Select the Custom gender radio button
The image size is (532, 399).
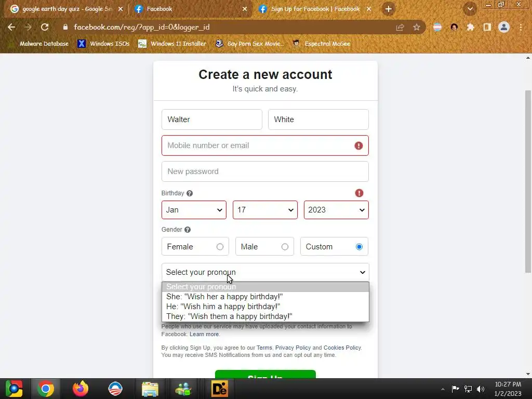(359, 247)
